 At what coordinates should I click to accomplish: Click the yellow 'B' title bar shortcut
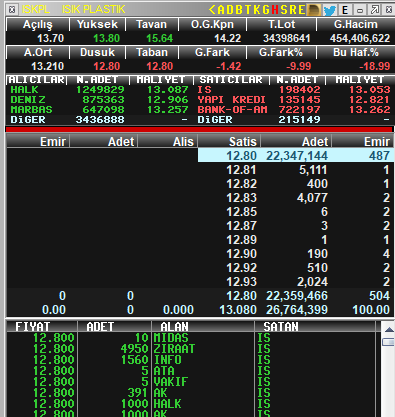239,10
